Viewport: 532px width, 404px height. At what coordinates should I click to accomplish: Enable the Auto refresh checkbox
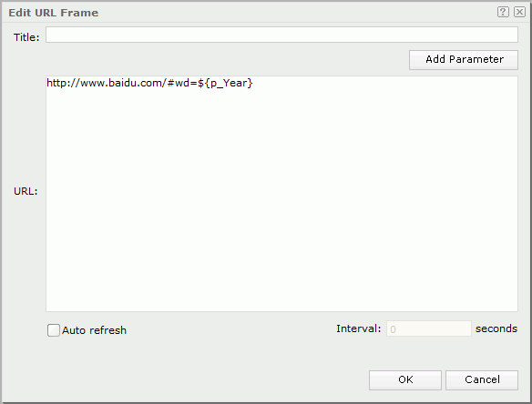53,329
